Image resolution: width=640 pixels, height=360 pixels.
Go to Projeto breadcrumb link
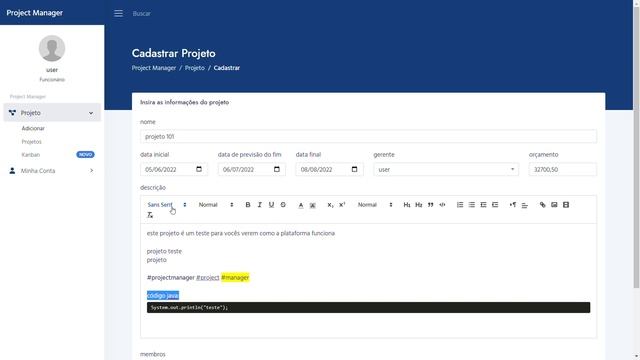pos(195,68)
